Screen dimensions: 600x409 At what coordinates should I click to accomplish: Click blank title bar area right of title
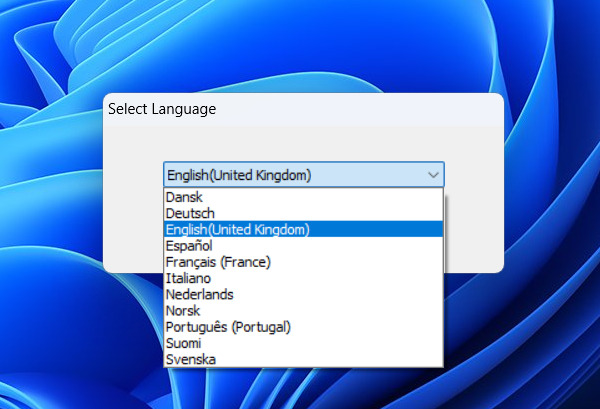(380, 109)
